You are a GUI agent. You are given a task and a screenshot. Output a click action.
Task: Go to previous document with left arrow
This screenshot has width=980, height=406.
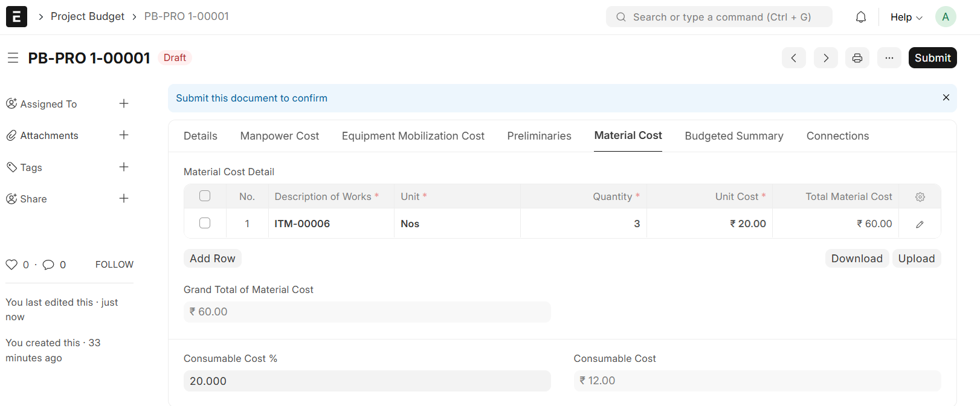793,58
